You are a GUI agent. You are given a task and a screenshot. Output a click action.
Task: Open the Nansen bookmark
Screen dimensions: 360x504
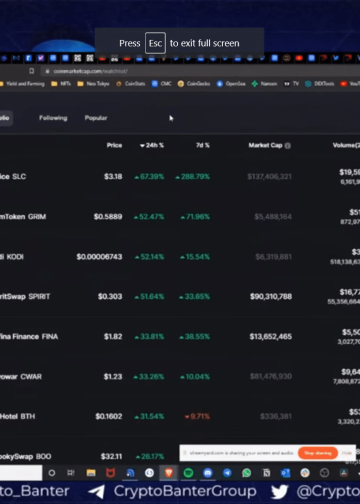pos(264,84)
